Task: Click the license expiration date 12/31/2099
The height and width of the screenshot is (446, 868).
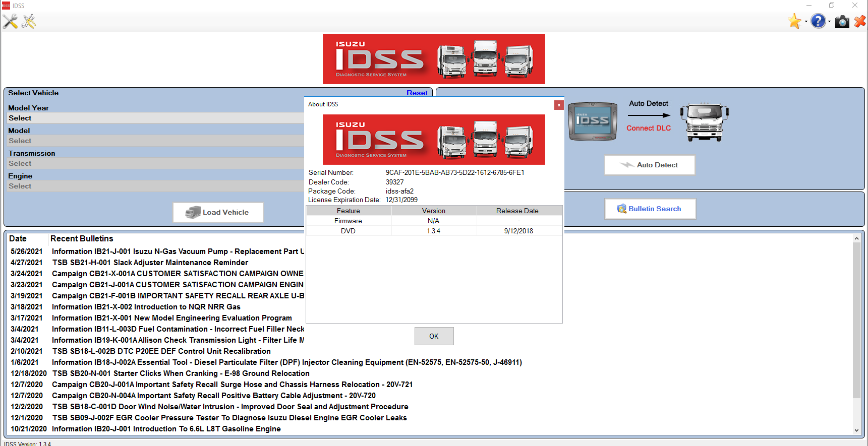Action: tap(401, 200)
